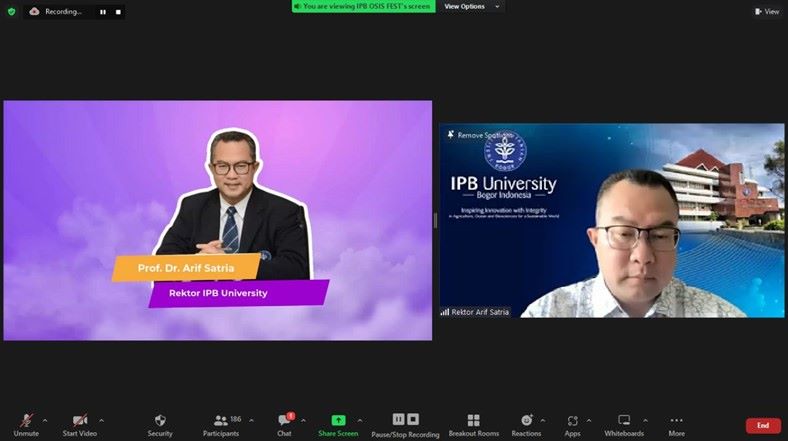Expand the arrow next to Whiteboards

[645, 420]
